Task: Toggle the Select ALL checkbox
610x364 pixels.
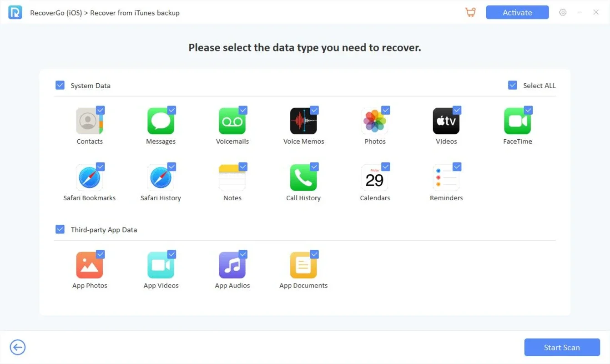Action: (513, 85)
